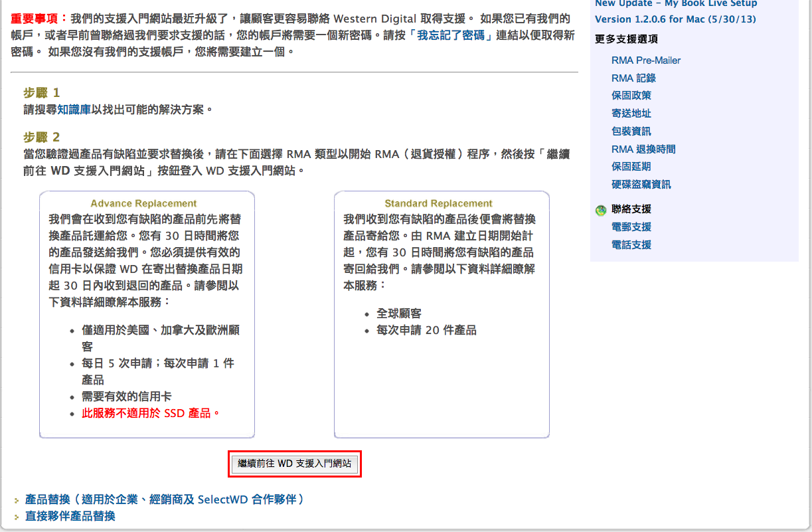
Task: Open the RMA 記錄 link
Action: (x=634, y=78)
